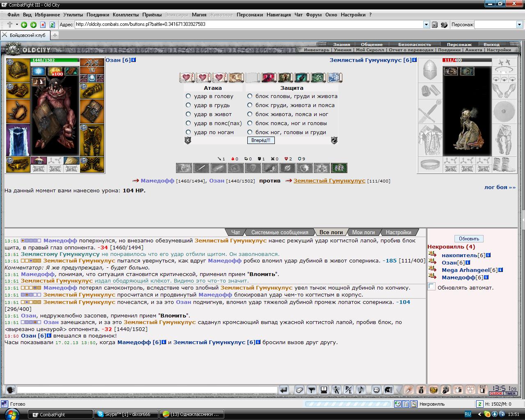Expand the cross icon dropdown arrow in toolbar
This screenshot has height=420, width=525.
coord(17,25)
